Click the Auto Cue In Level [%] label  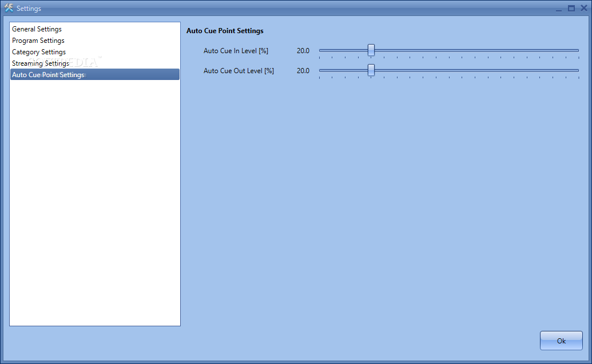(236, 50)
